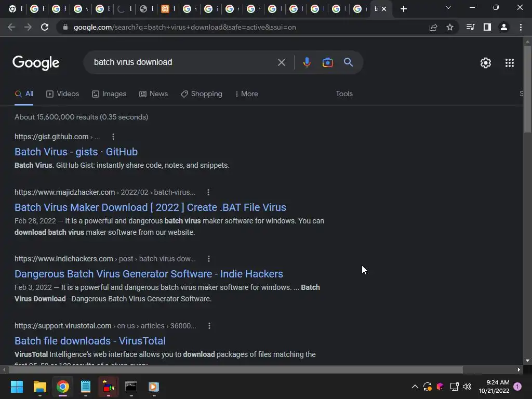Show hidden system tray icons
Image resolution: width=532 pixels, height=399 pixels.
(x=415, y=387)
